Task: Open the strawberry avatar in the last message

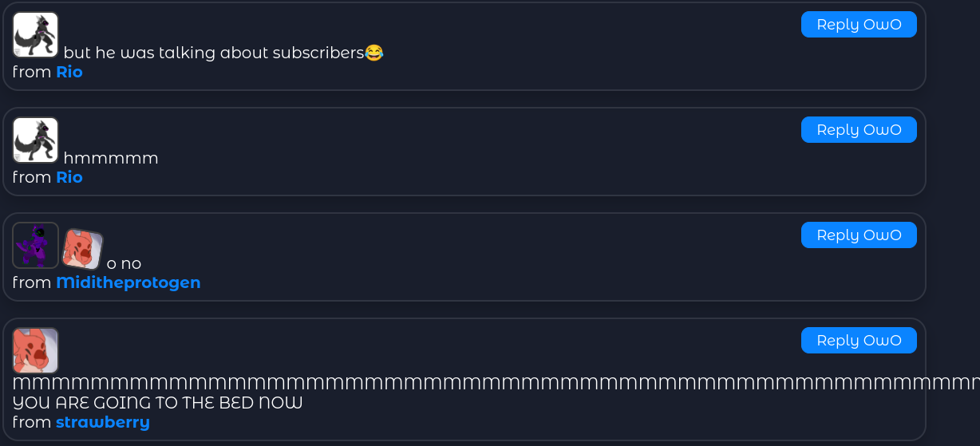Action: point(36,351)
